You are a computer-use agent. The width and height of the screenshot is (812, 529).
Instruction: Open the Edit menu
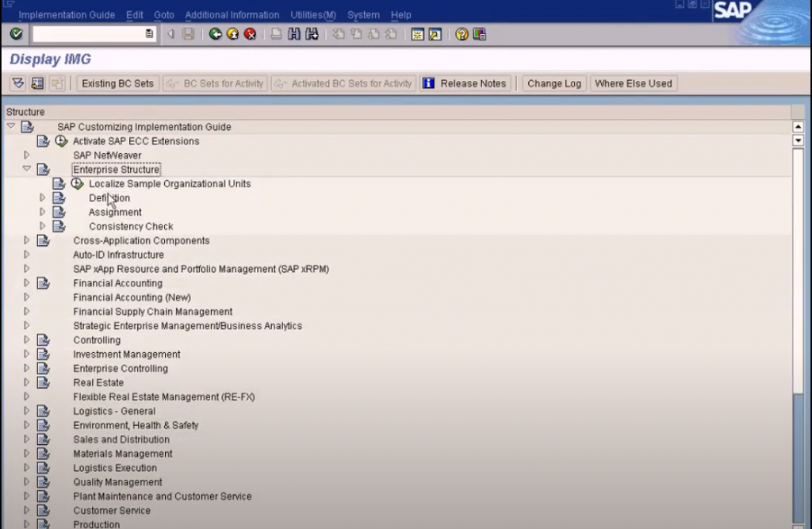135,15
